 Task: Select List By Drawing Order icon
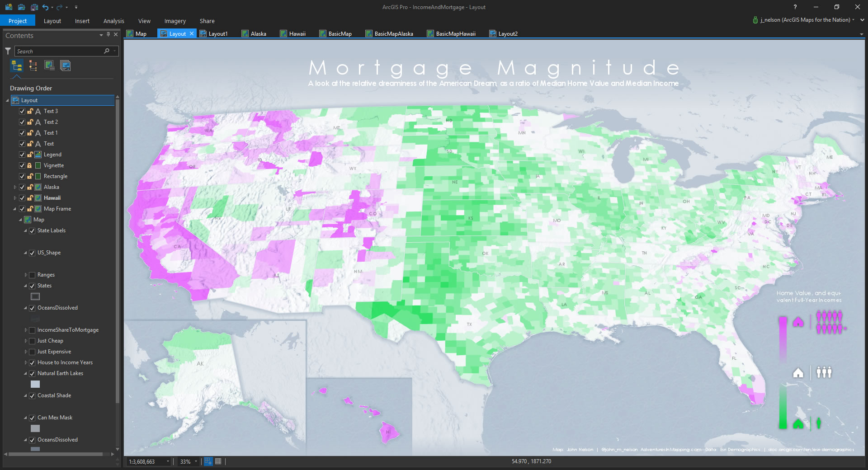pyautogui.click(x=17, y=66)
